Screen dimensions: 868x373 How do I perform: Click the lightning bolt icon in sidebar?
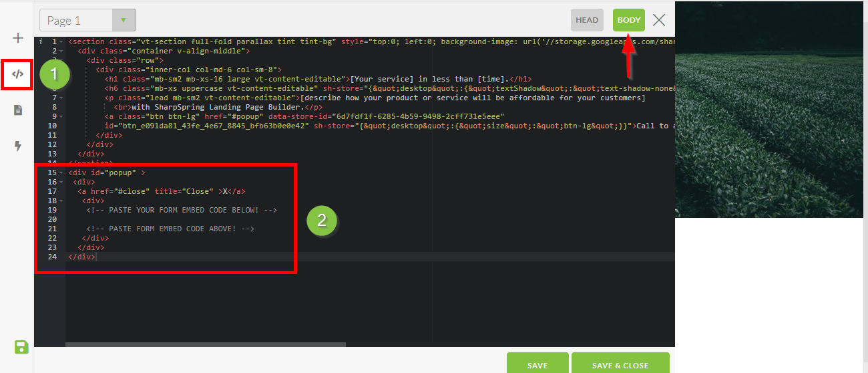18,146
